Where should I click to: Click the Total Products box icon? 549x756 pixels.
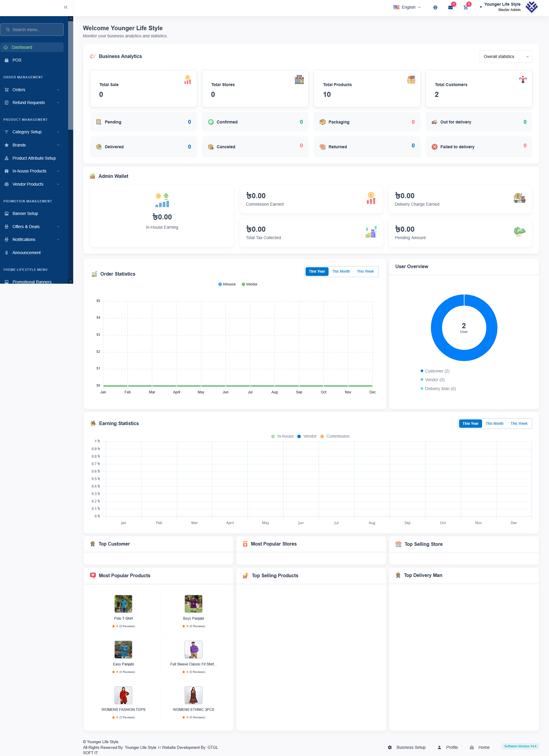(x=411, y=80)
